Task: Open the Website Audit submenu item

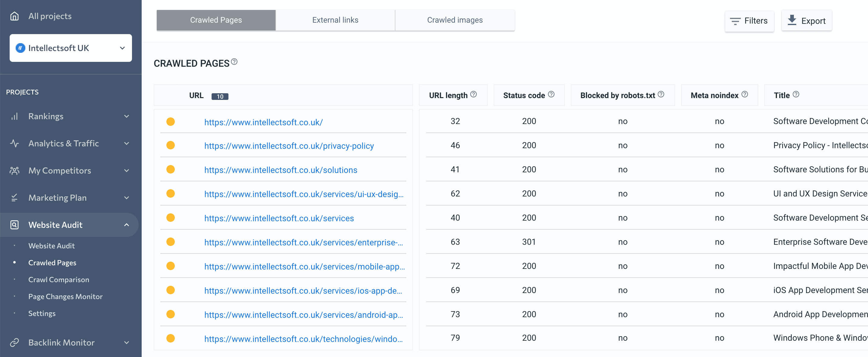Action: pyautogui.click(x=52, y=246)
